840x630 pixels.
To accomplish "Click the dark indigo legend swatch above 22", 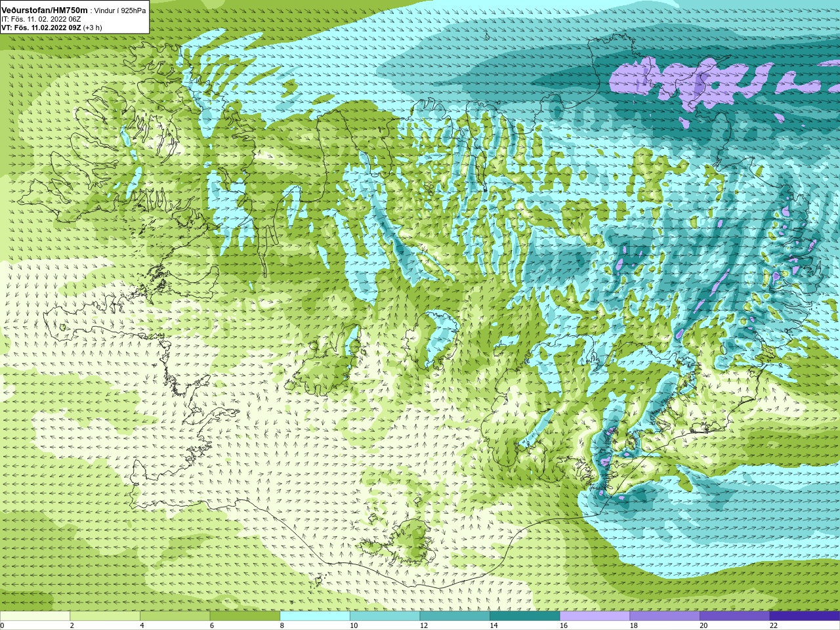I will pos(805,616).
